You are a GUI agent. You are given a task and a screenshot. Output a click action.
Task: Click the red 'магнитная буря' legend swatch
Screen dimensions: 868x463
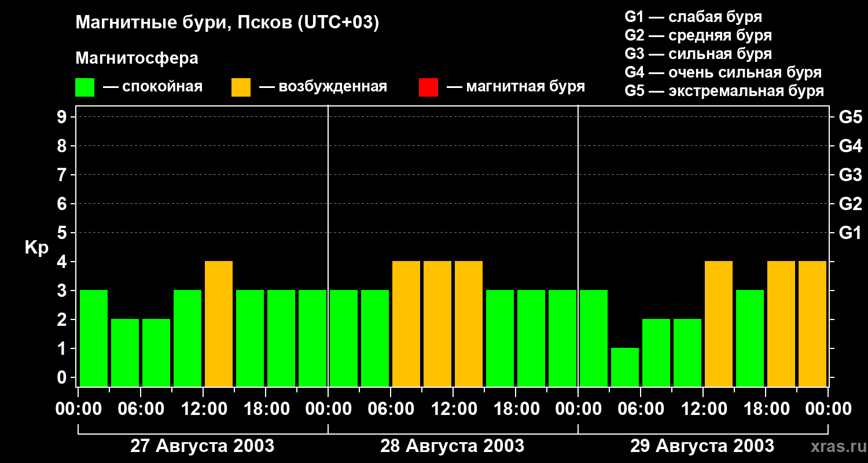[428, 87]
